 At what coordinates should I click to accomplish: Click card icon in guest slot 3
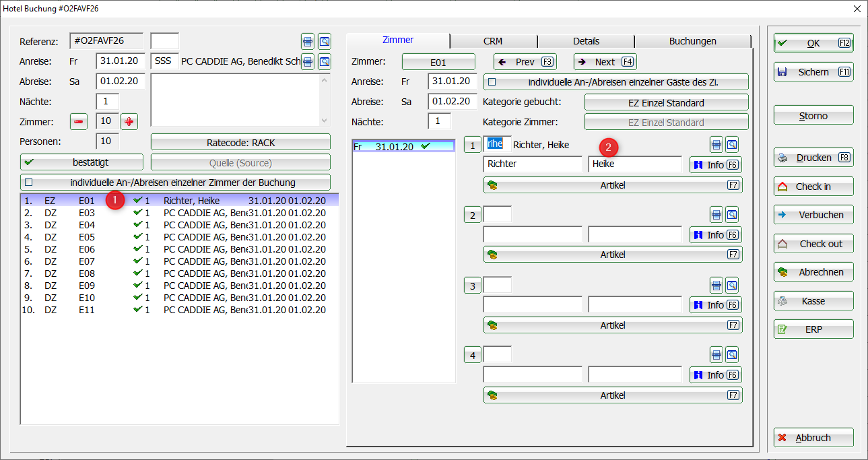[x=716, y=285]
